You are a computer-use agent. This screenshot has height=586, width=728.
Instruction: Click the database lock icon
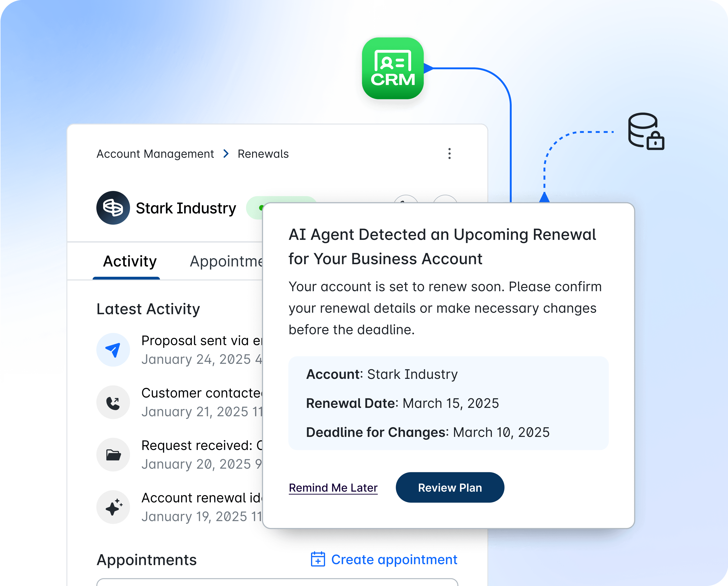[646, 131]
